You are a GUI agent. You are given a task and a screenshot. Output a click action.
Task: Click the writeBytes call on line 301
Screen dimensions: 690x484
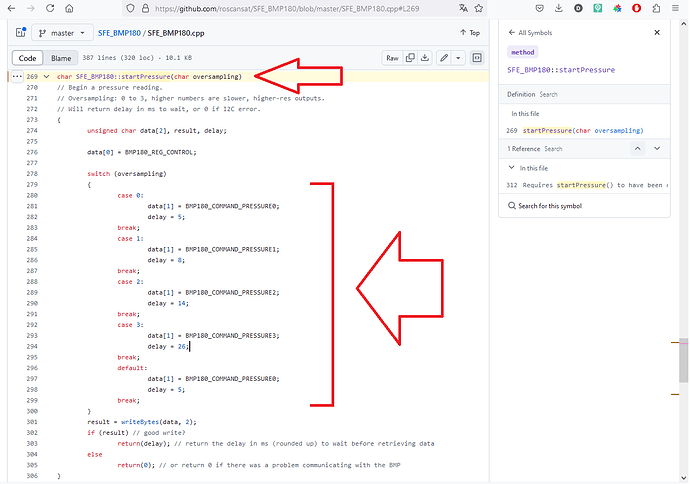click(139, 422)
